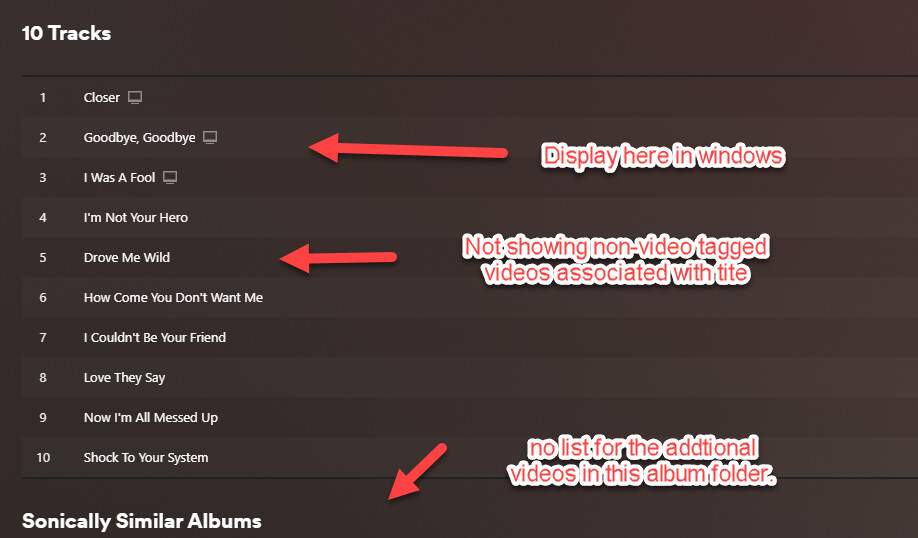The width and height of the screenshot is (918, 538).
Task: Select Now I'm All Messed Up
Action: pyautogui.click(x=150, y=417)
